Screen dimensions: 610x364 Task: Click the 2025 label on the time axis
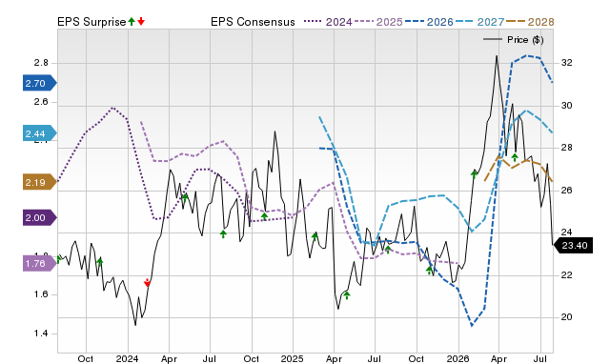293,358
